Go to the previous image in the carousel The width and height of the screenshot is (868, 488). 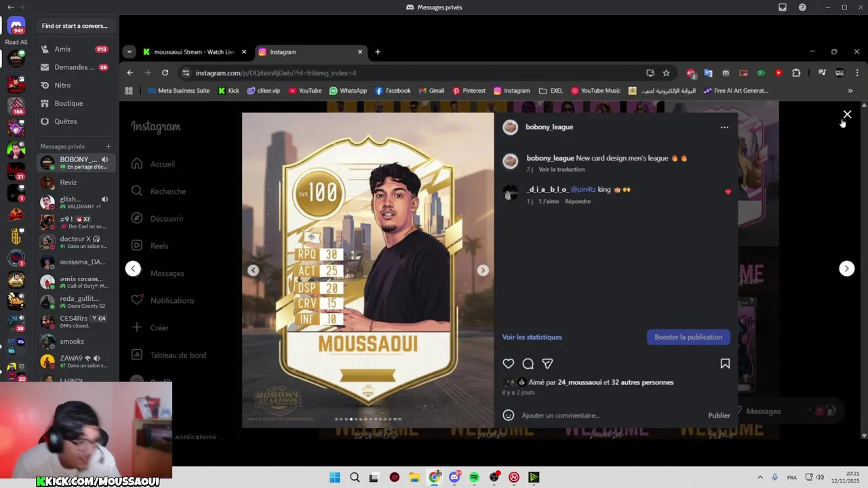[x=253, y=270]
